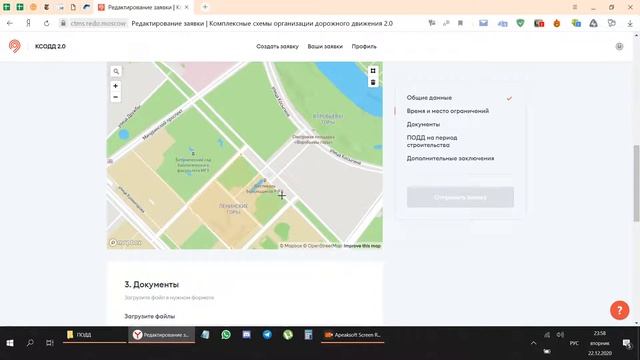Open Task View on taskbar

(x=50, y=343)
